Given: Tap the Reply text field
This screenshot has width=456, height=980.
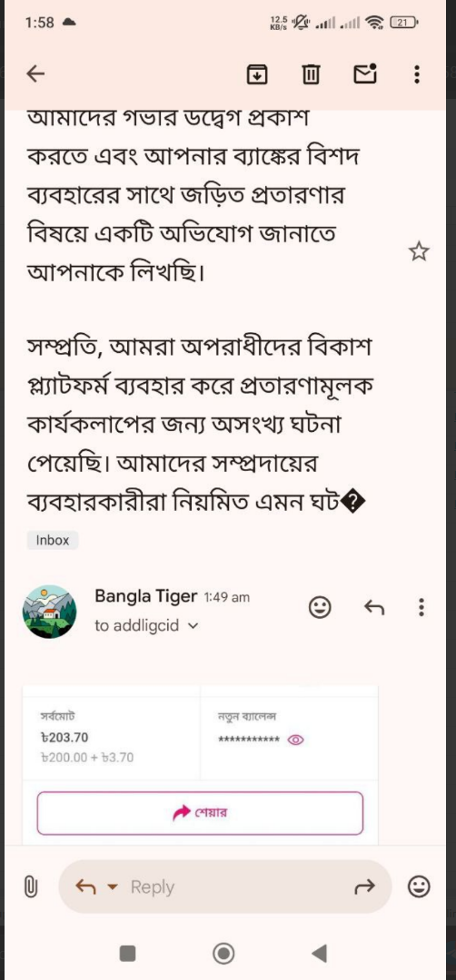Looking at the screenshot, I should [x=238, y=887].
